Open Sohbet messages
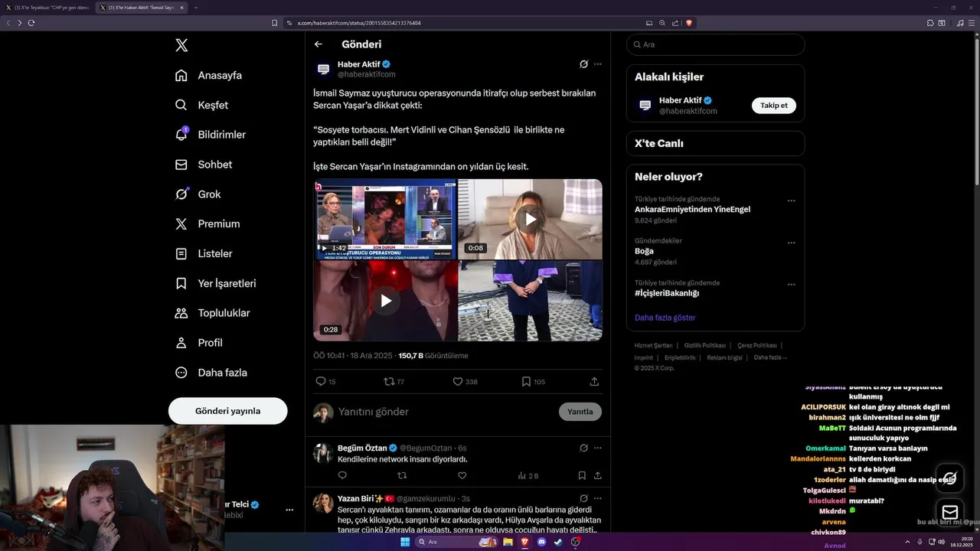 tap(204, 165)
